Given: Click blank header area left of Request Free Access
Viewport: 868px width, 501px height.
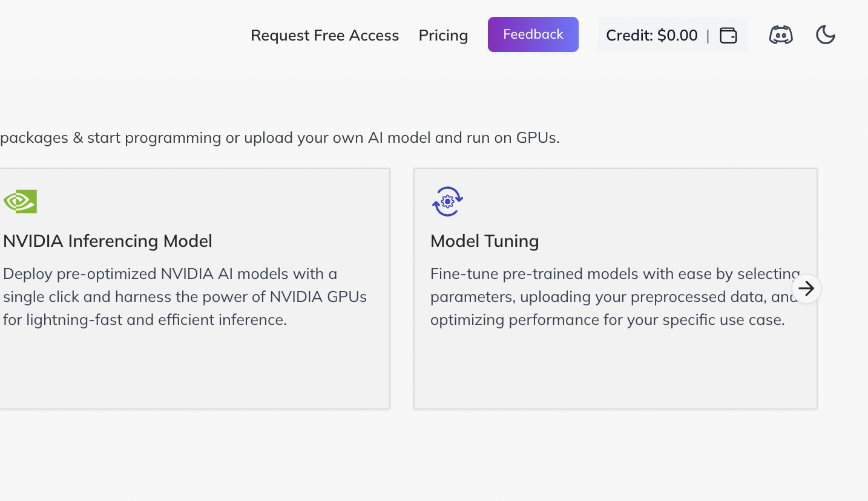Looking at the screenshot, I should (x=121, y=36).
